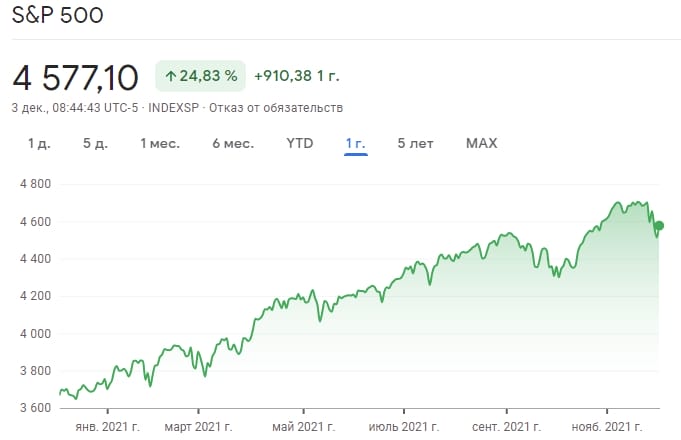
Task: Click the 4 577,10 index value
Action: [75, 78]
